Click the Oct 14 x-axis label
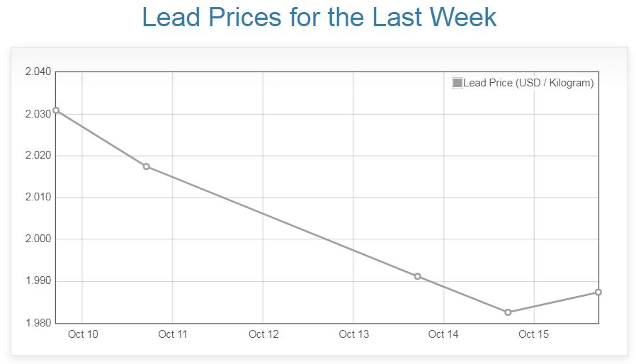This screenshot has height=364, width=636. pyautogui.click(x=444, y=334)
